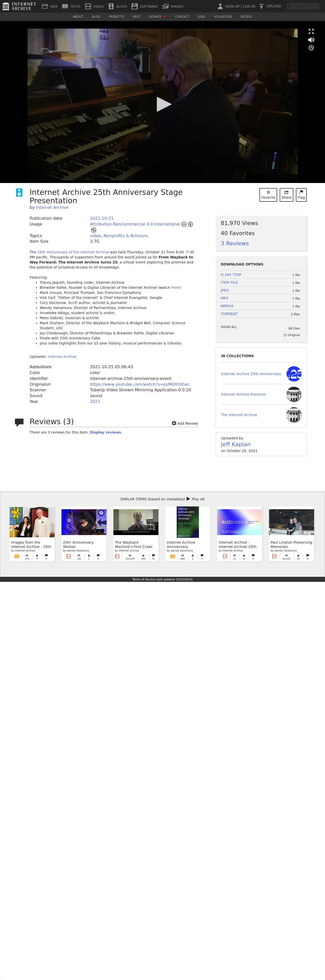
Task: Open the Internet Archive author link under title
Action: pyautogui.click(x=52, y=207)
